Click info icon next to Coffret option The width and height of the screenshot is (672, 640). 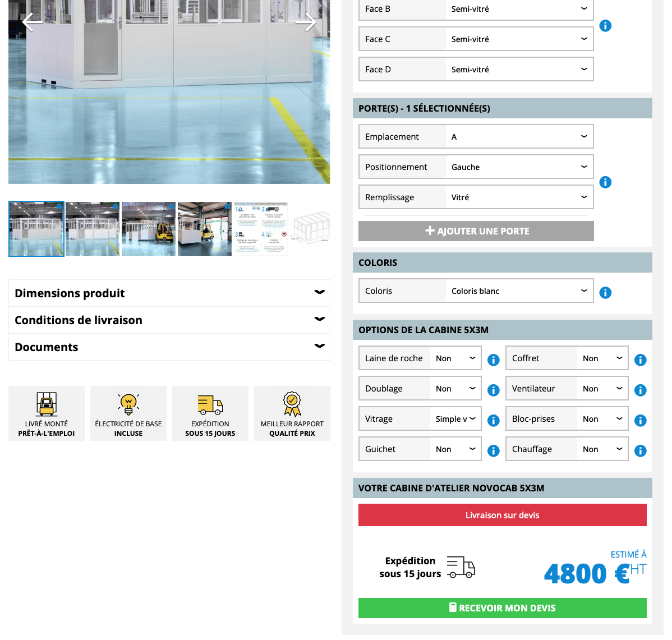point(640,360)
